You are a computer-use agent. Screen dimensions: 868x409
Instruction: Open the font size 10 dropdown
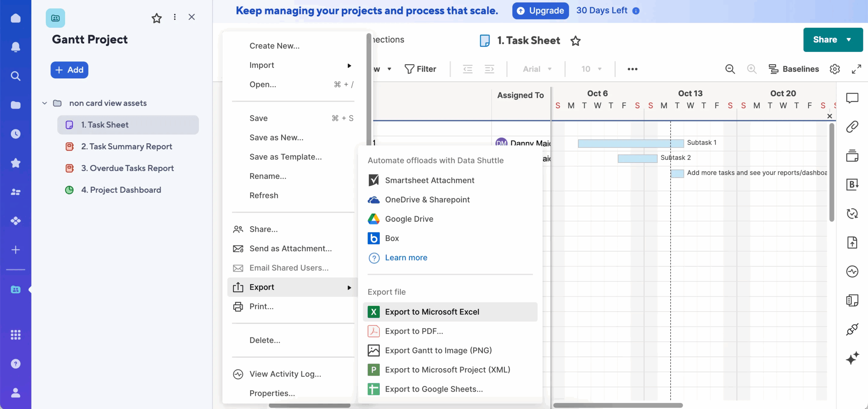tap(590, 69)
